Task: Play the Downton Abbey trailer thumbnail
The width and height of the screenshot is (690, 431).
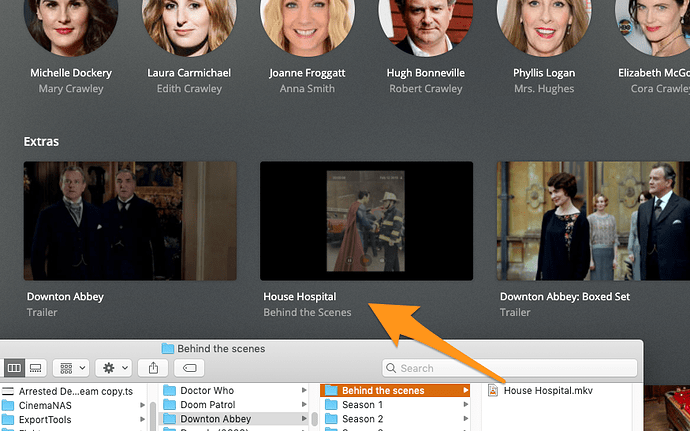Action: click(130, 221)
